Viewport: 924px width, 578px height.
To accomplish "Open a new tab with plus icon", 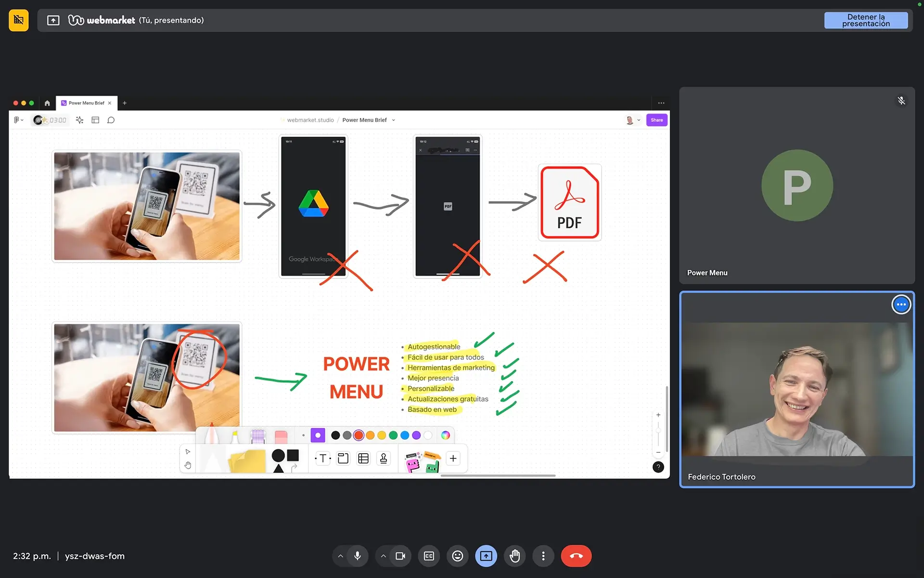I will click(125, 103).
